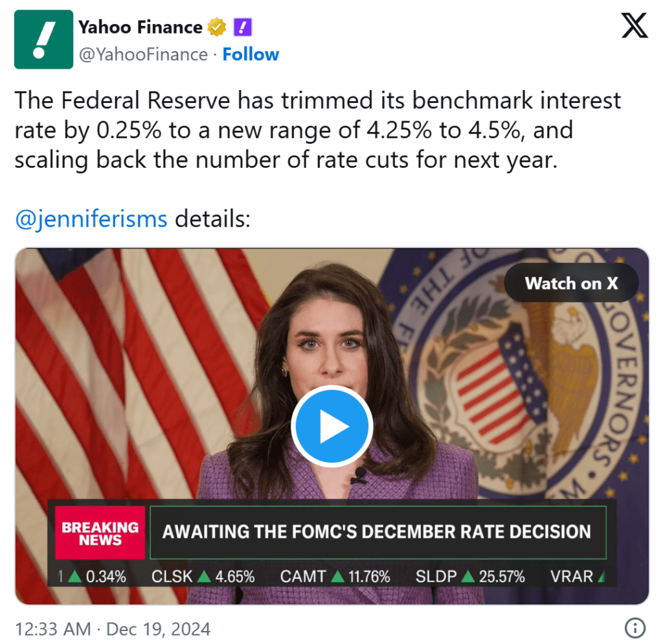Click the info icon below the video
This screenshot has height=644, width=663.
(x=635, y=627)
